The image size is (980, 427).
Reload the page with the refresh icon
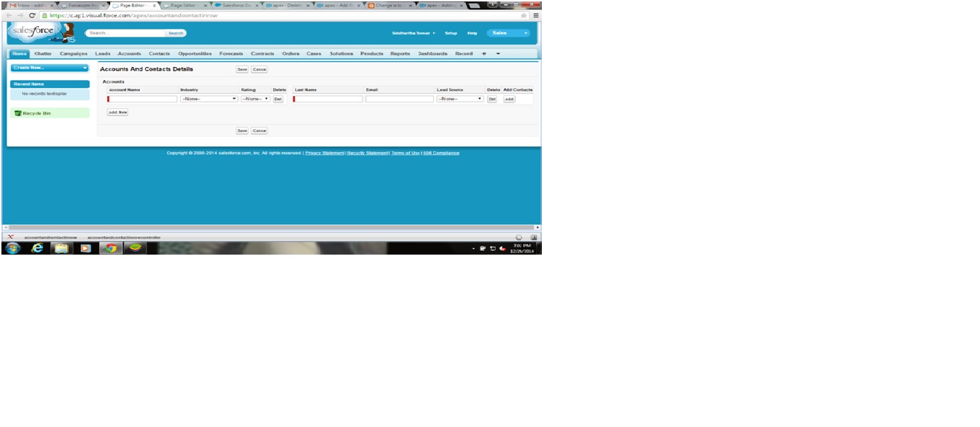point(32,15)
